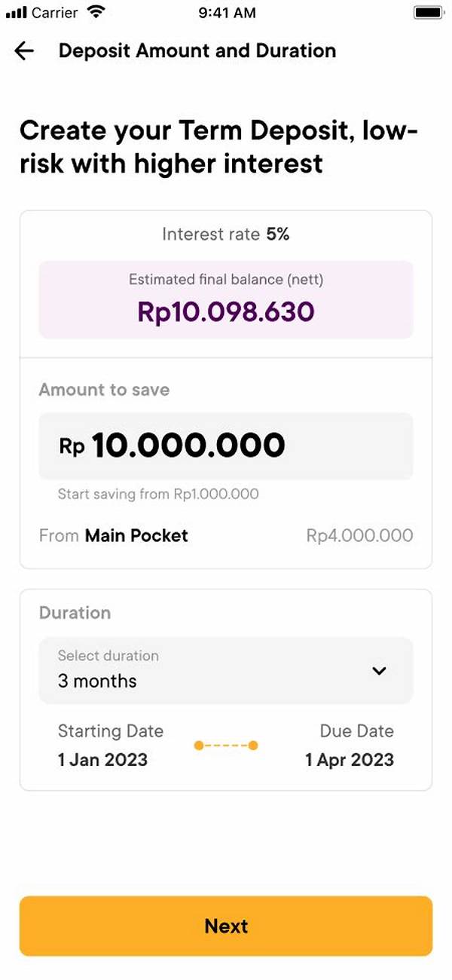Tap the back arrow to return
This screenshot has width=452, height=980.
point(24,51)
